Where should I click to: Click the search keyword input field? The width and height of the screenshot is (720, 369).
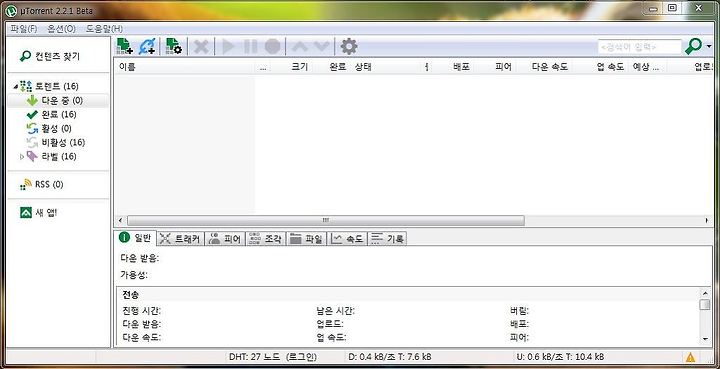(639, 46)
